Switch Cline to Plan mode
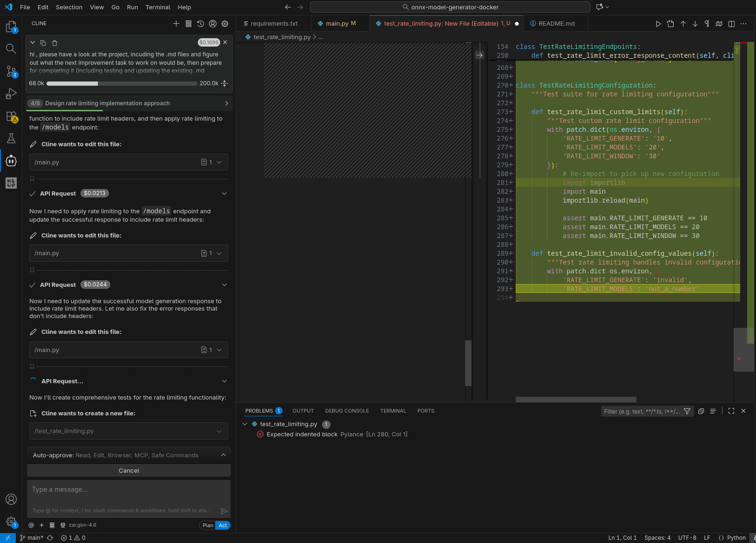This screenshot has width=756, height=543. coord(208,525)
